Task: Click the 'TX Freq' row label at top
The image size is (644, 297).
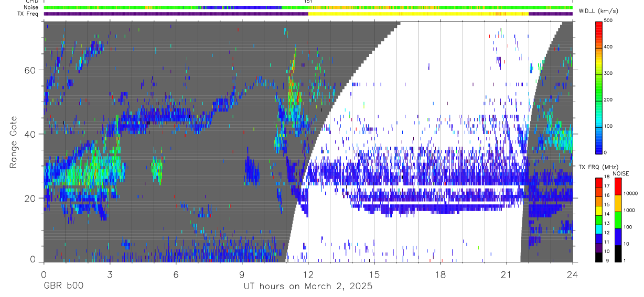Action: (28, 14)
